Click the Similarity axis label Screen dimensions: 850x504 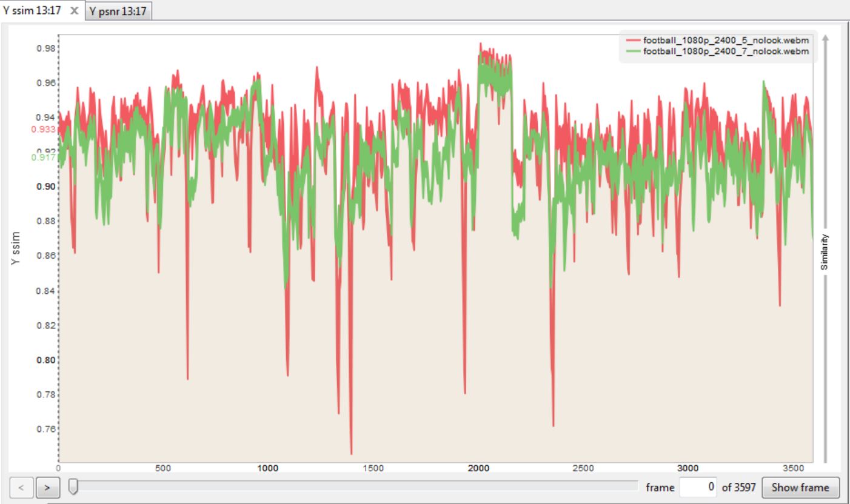pyautogui.click(x=825, y=253)
